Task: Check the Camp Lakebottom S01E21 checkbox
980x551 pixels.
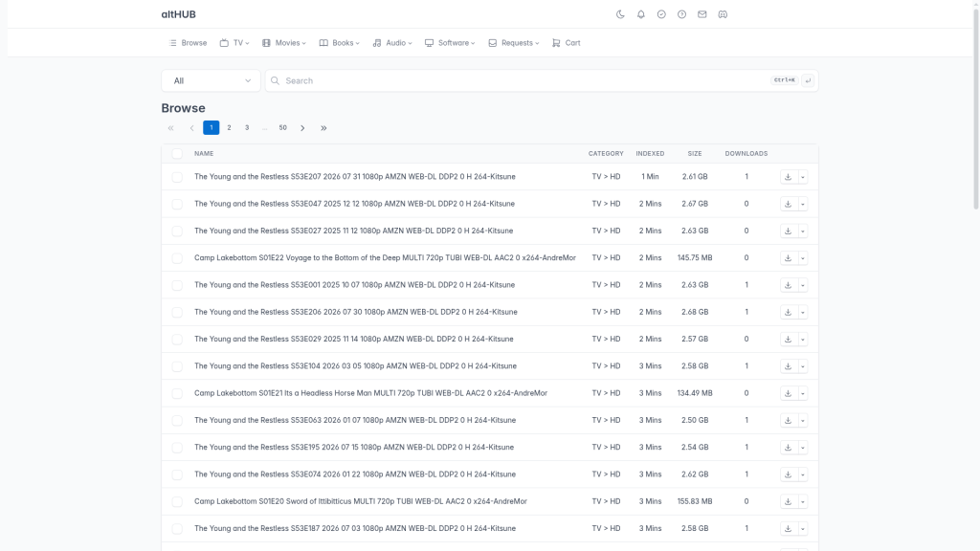Action: click(177, 393)
